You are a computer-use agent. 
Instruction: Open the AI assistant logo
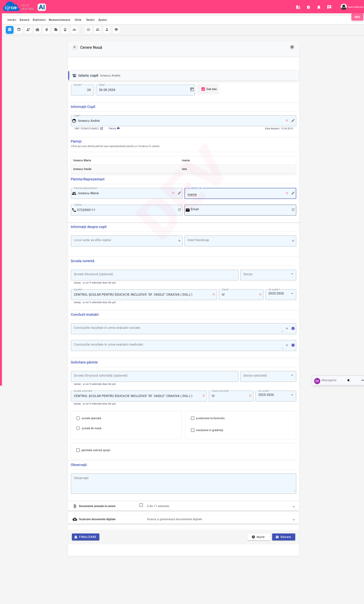coord(42,7)
